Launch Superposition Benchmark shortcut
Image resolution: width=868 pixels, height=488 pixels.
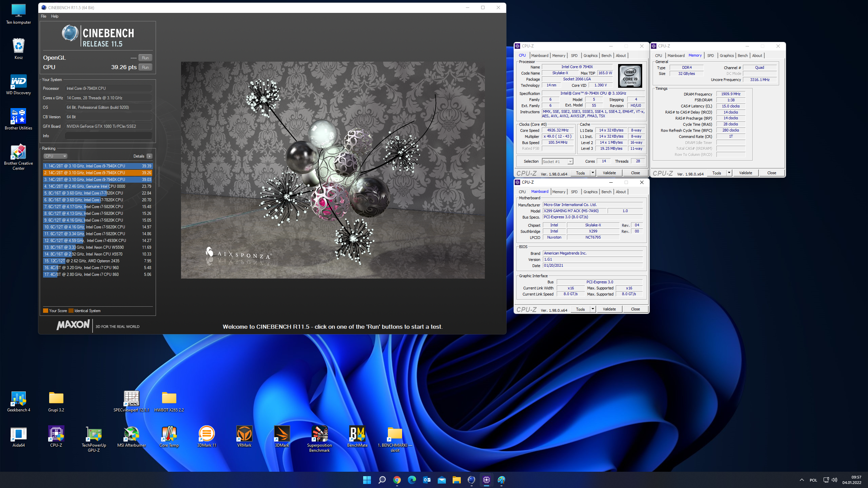coord(320,440)
